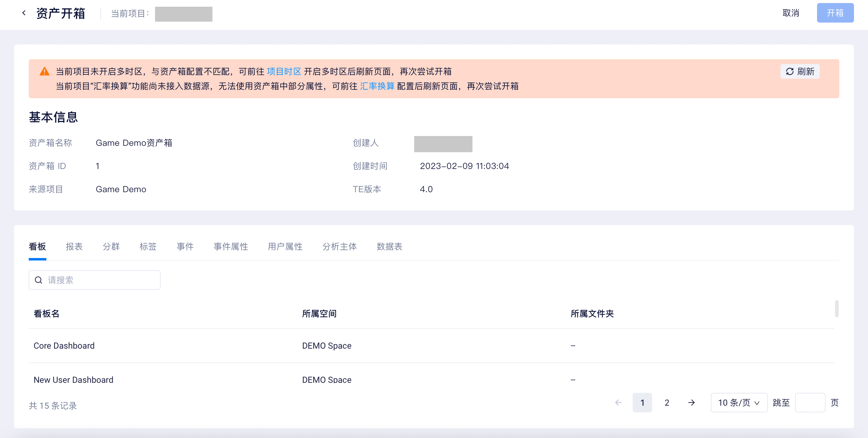Click the table vertical scrollbar
This screenshot has height=438, width=868.
(x=836, y=308)
